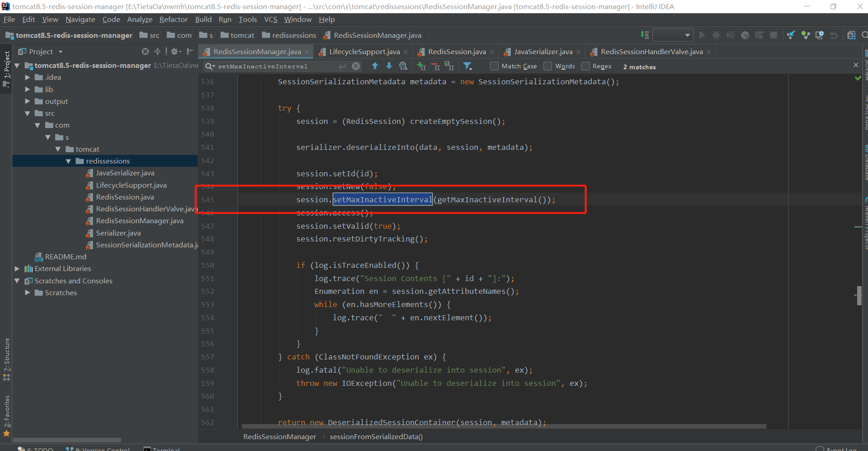
Task: Go to next search occurrence down arrow
Action: [x=389, y=66]
